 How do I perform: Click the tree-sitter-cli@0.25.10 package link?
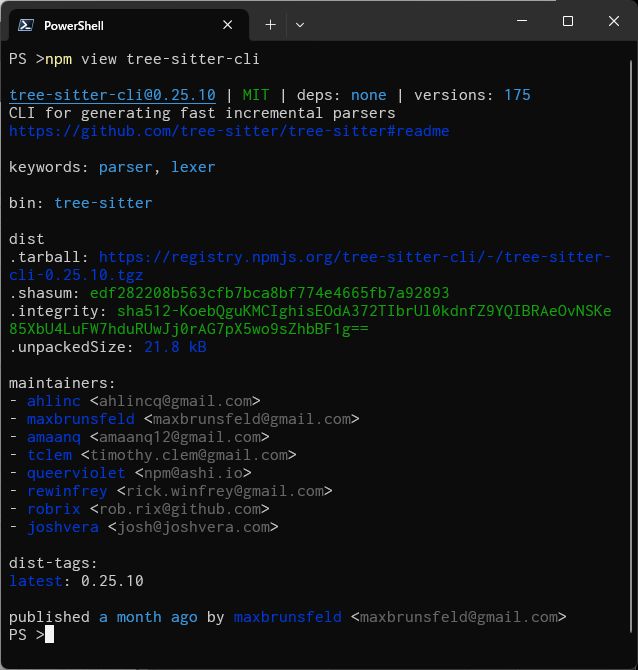(x=112, y=95)
